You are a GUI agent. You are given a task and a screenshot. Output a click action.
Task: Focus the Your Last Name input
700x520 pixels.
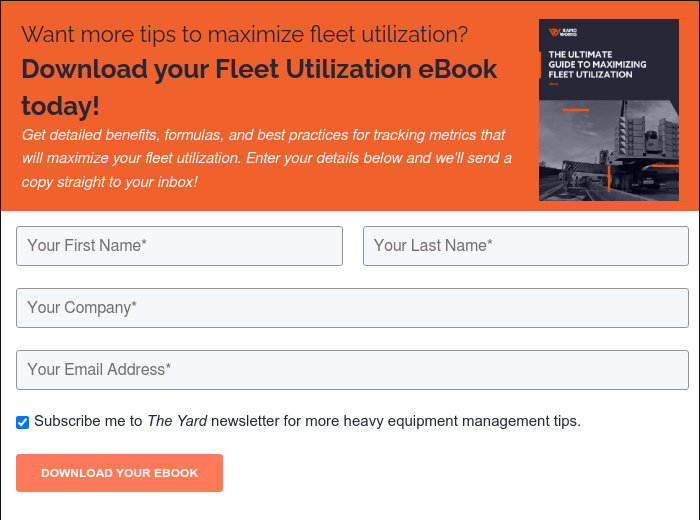coord(526,246)
